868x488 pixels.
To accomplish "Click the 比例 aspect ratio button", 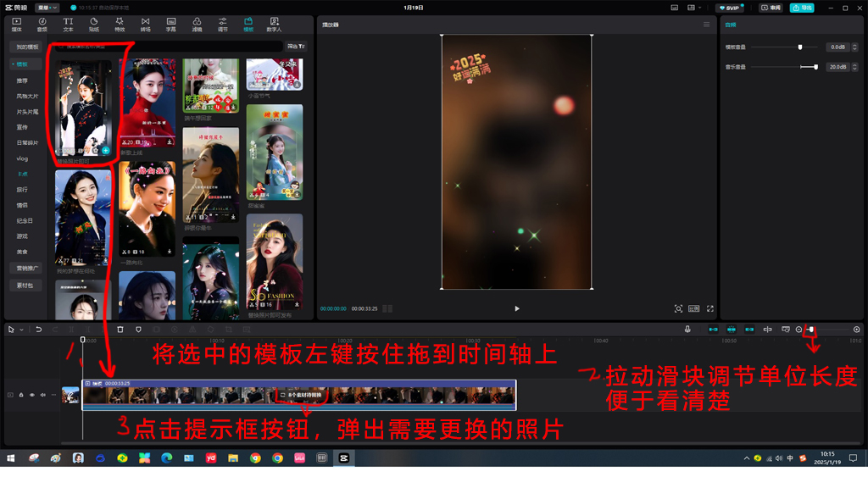I will pyautogui.click(x=693, y=308).
